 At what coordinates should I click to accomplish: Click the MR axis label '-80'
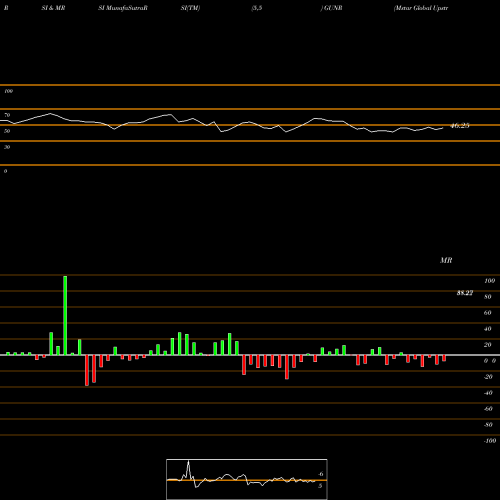[488, 425]
